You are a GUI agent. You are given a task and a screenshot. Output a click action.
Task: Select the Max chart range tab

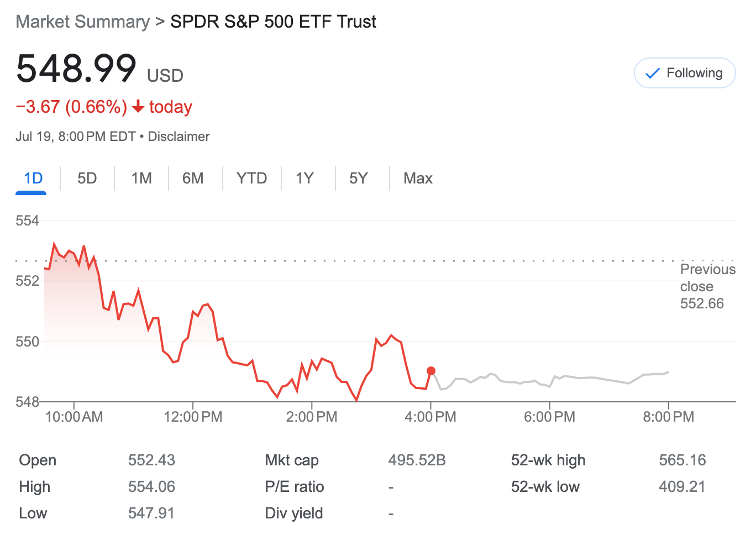418,178
